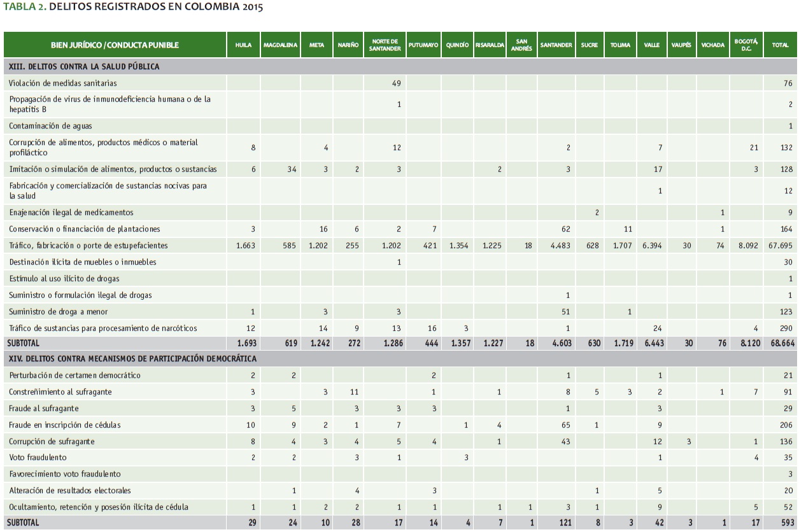Click the value 593 in the last subtotal row

point(785,523)
